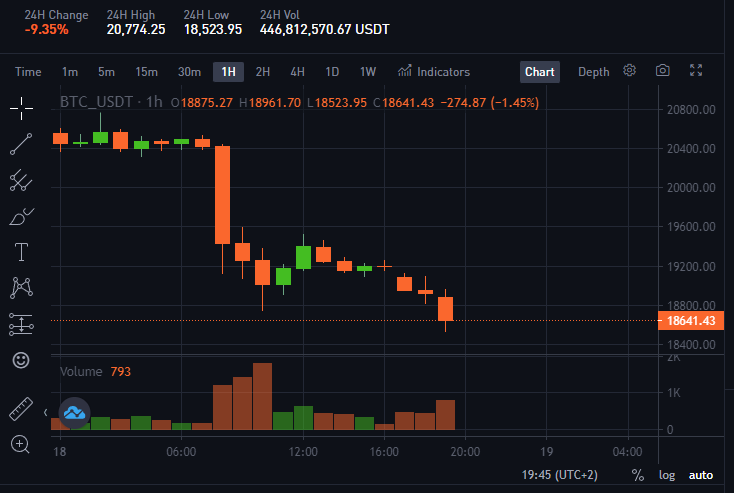Collapse the drawing toolbar arrow
The height and width of the screenshot is (493, 734).
45,412
